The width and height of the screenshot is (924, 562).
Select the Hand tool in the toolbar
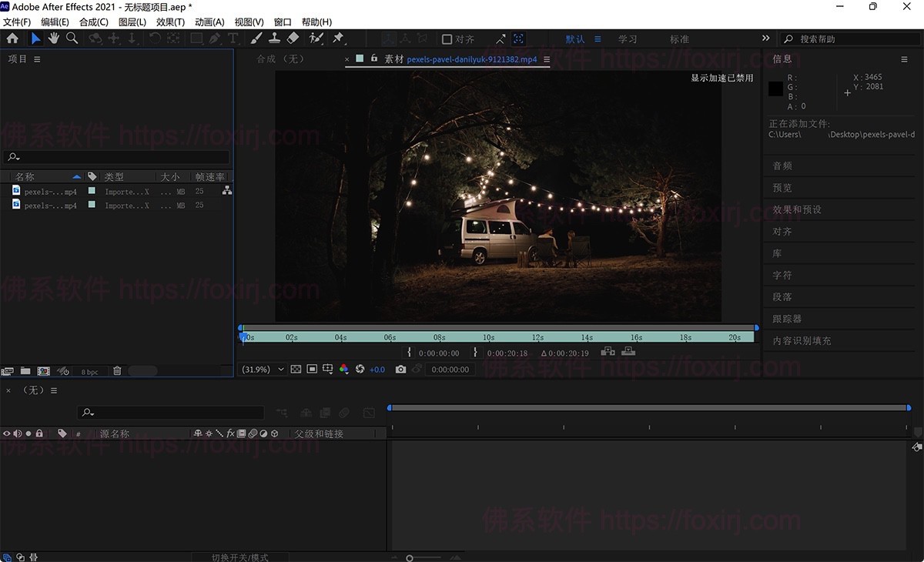(53, 38)
